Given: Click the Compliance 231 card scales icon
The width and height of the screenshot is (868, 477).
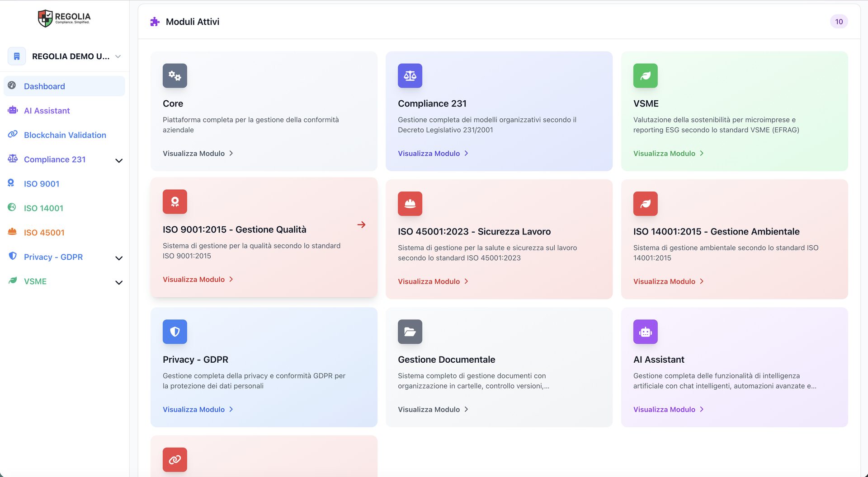Looking at the screenshot, I should (x=410, y=75).
